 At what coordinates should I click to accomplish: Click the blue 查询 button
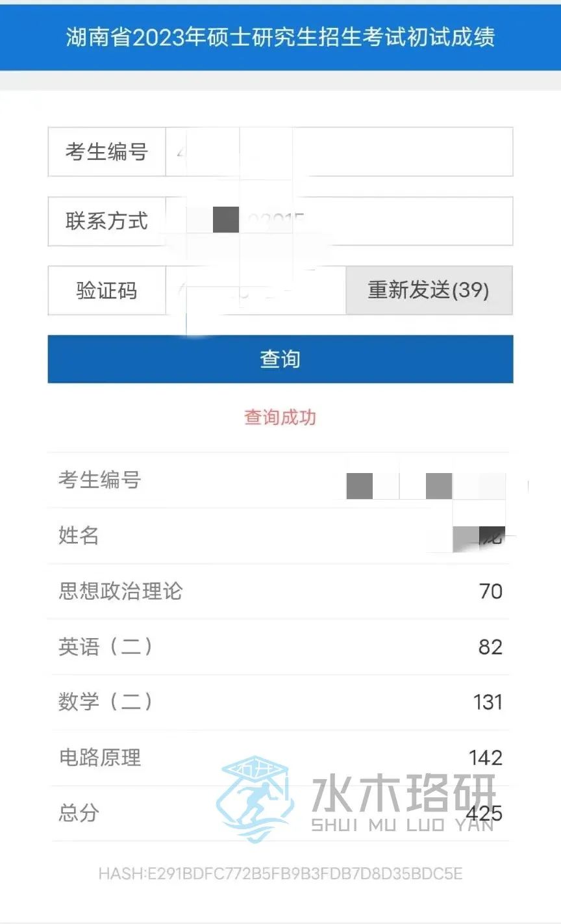[x=280, y=359]
